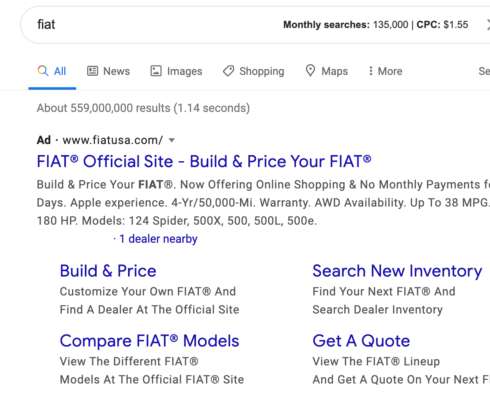
Task: Click the search magnifier icon beside All
Action: [x=43, y=71]
